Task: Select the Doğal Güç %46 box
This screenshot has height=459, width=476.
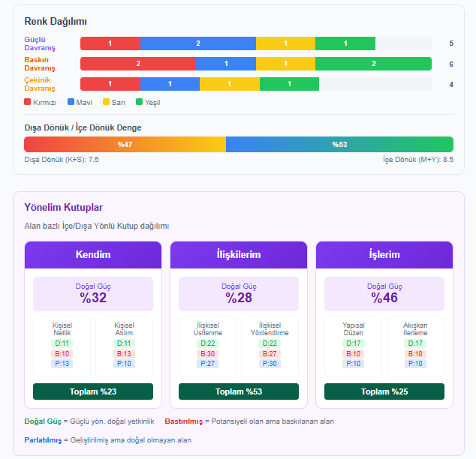Action: coord(384,294)
